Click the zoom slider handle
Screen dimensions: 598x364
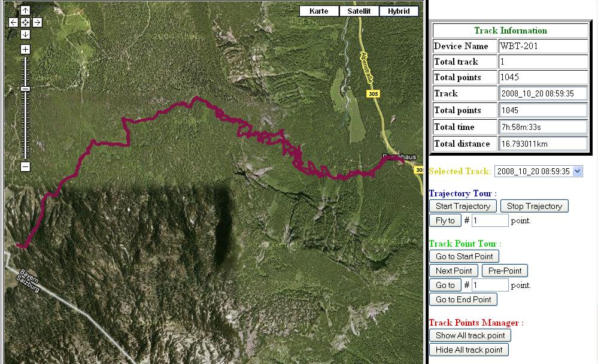pos(25,89)
